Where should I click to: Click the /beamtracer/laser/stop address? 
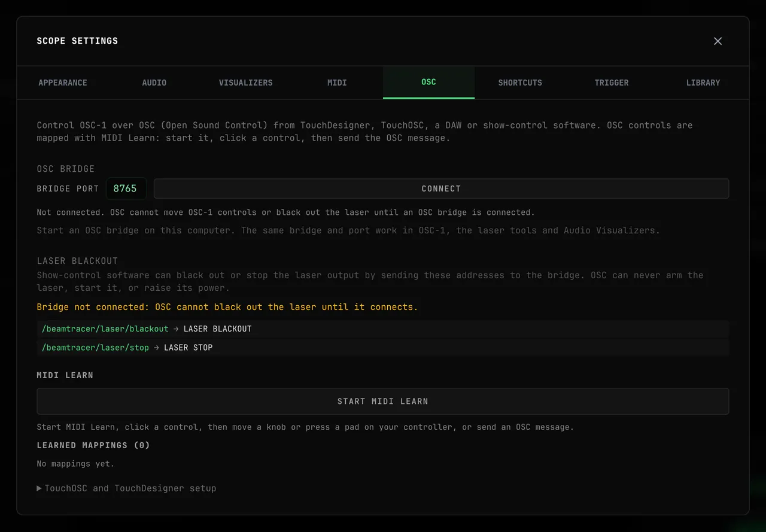pyautogui.click(x=95, y=348)
